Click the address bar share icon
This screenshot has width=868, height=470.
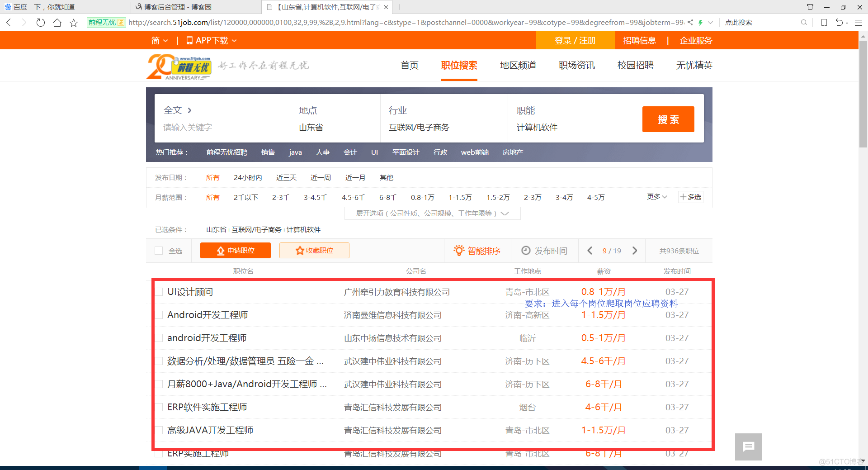coord(690,22)
